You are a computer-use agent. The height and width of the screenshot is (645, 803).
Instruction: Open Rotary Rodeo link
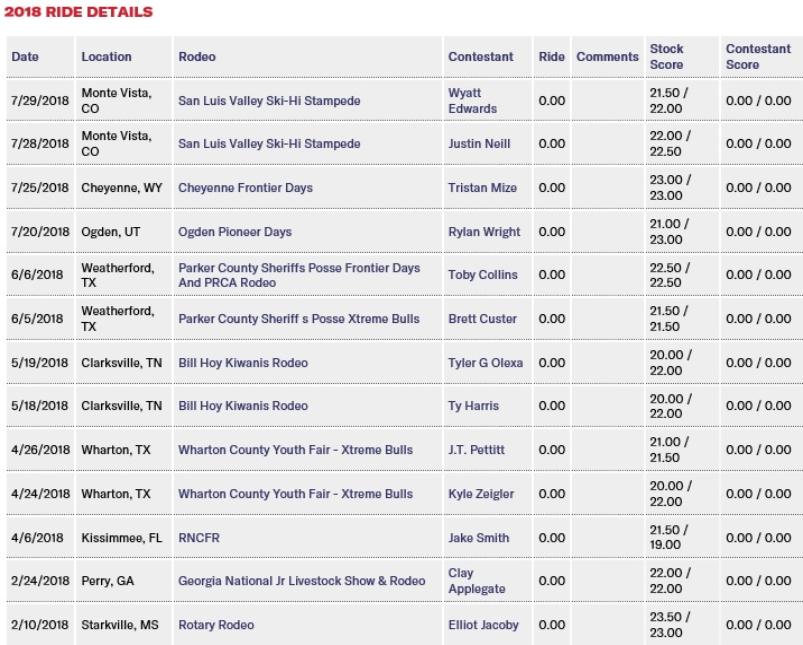(216, 625)
